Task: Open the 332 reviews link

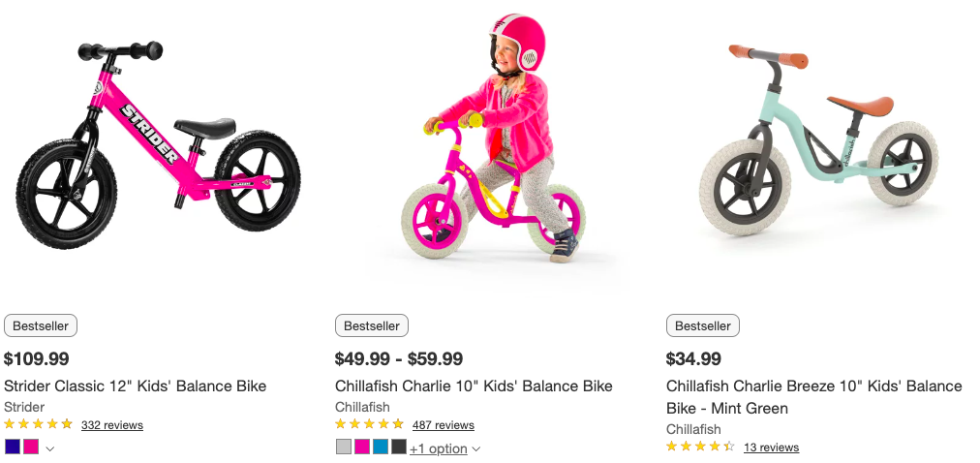Action: click(111, 425)
